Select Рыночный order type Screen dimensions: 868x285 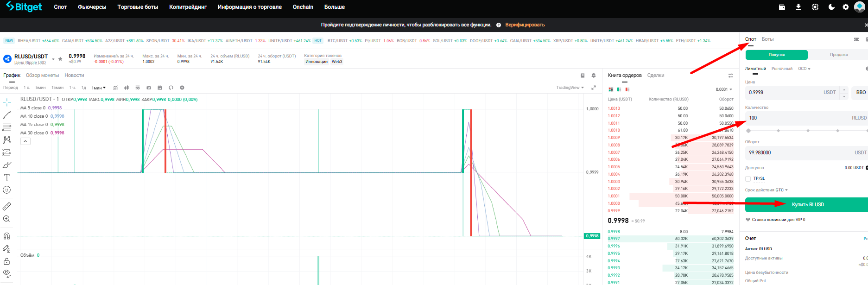[x=782, y=69]
